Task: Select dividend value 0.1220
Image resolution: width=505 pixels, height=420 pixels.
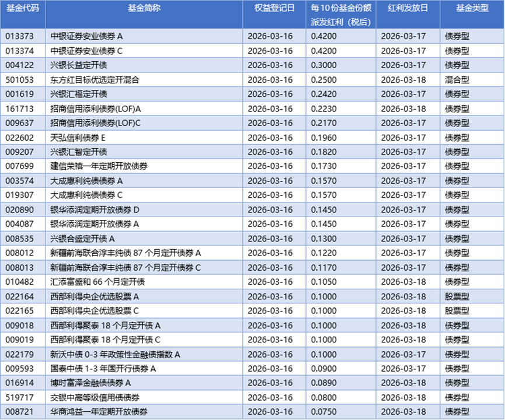Action: (x=323, y=253)
